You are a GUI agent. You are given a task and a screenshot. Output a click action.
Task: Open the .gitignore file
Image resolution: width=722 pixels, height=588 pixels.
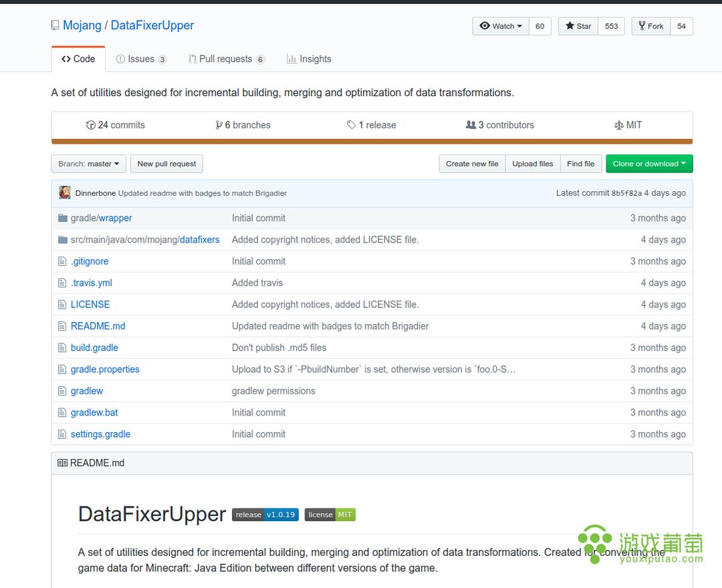(x=90, y=261)
